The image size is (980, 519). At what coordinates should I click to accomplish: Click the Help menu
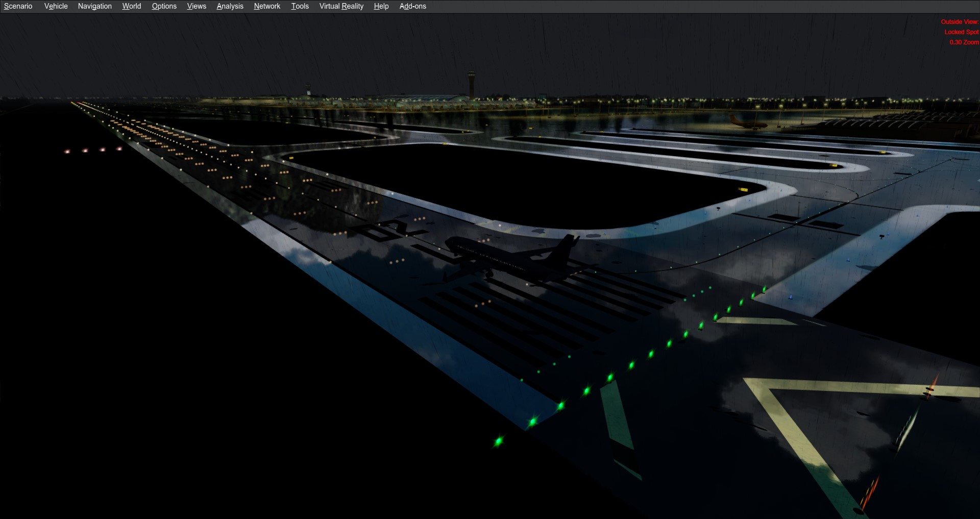coord(381,6)
